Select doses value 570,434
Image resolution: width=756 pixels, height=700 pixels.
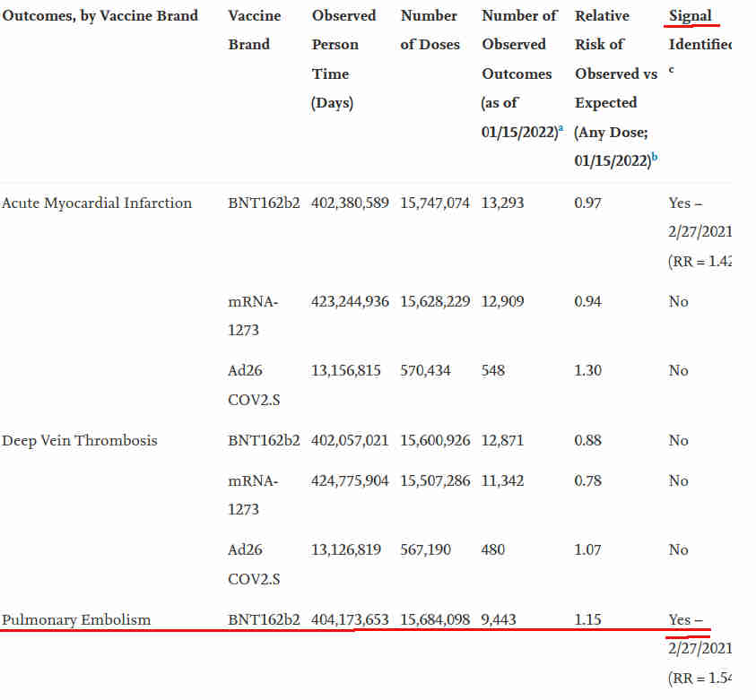[x=425, y=370]
